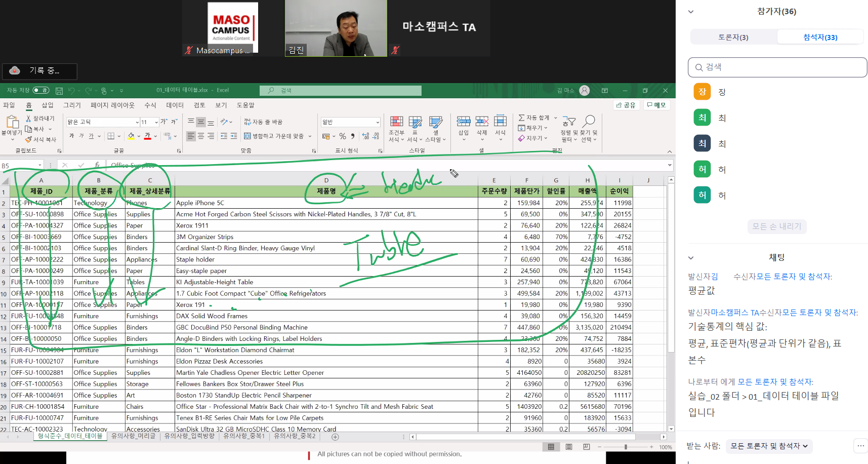The image size is (868, 464).
Task: Open the font name dropdown (맑은 고딕)
Action: pos(137,122)
